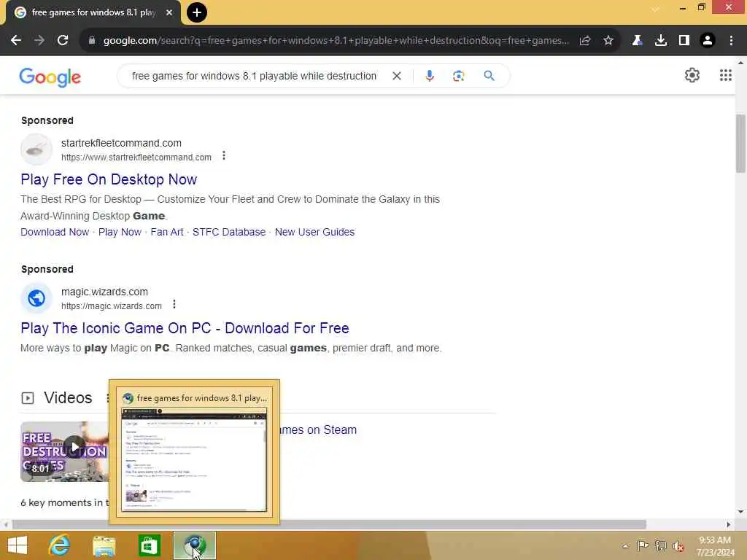This screenshot has height=560, width=747.
Task: Open Google apps grid
Action: (726, 75)
